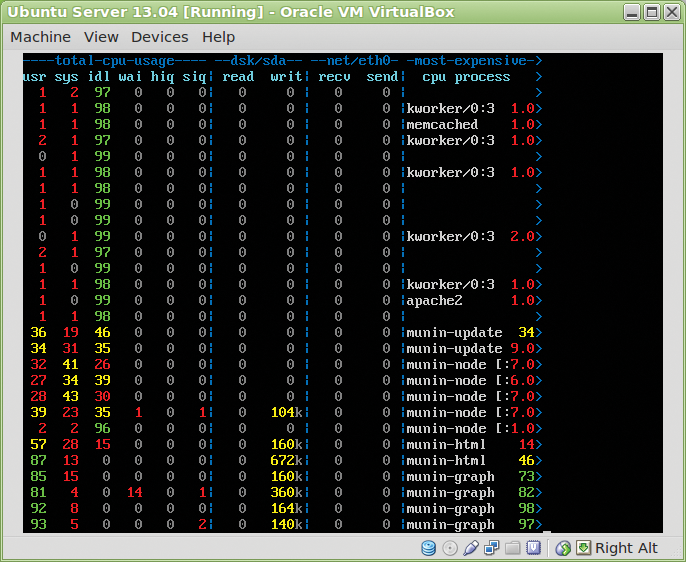Click the 'cpu process' column header text
The height and width of the screenshot is (562, 686).
coord(466,77)
